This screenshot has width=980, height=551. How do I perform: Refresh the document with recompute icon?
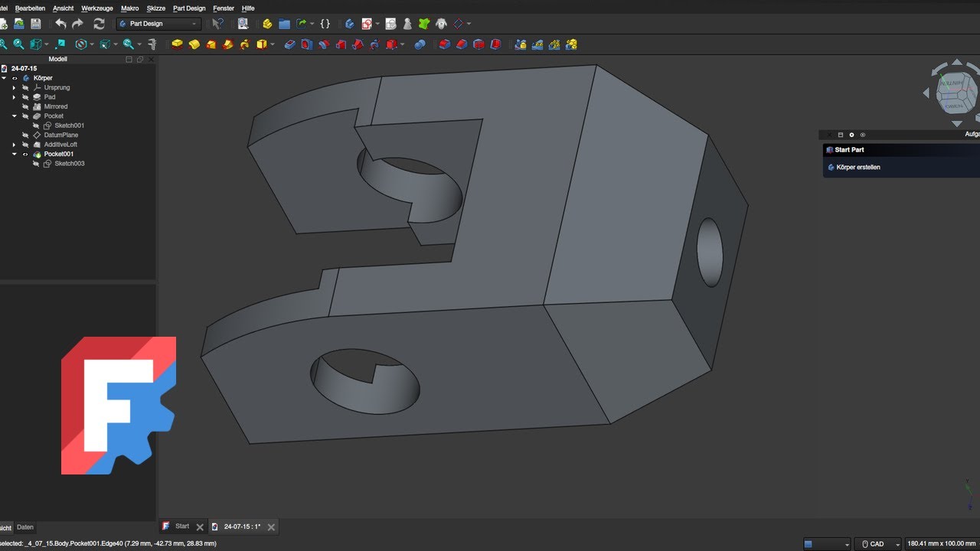pos(99,24)
